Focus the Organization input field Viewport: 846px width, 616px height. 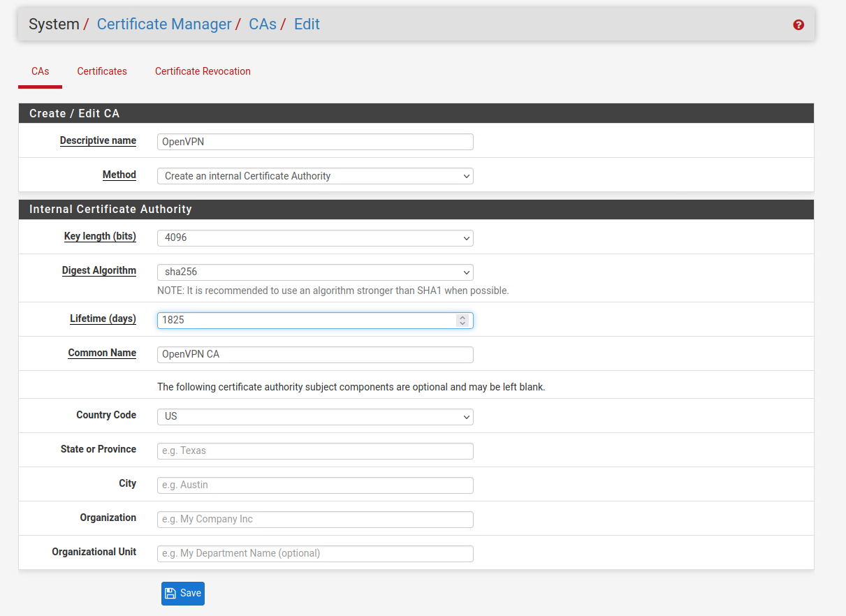315,519
